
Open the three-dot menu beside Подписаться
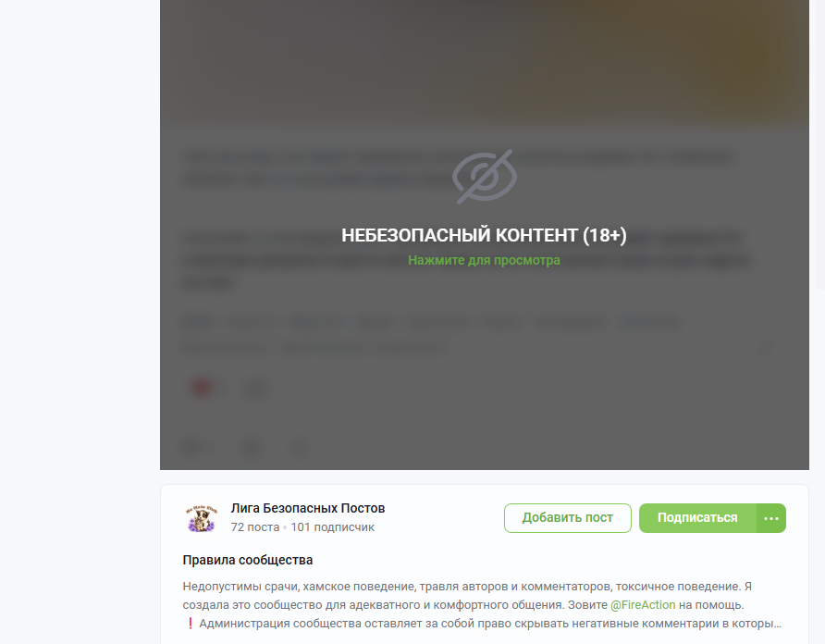pyautogui.click(x=771, y=517)
